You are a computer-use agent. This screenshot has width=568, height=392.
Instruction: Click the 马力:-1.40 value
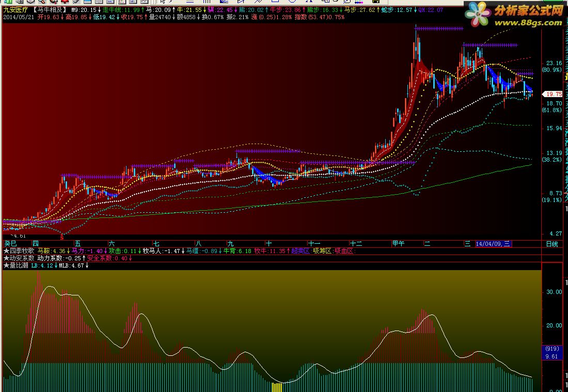[x=87, y=250]
